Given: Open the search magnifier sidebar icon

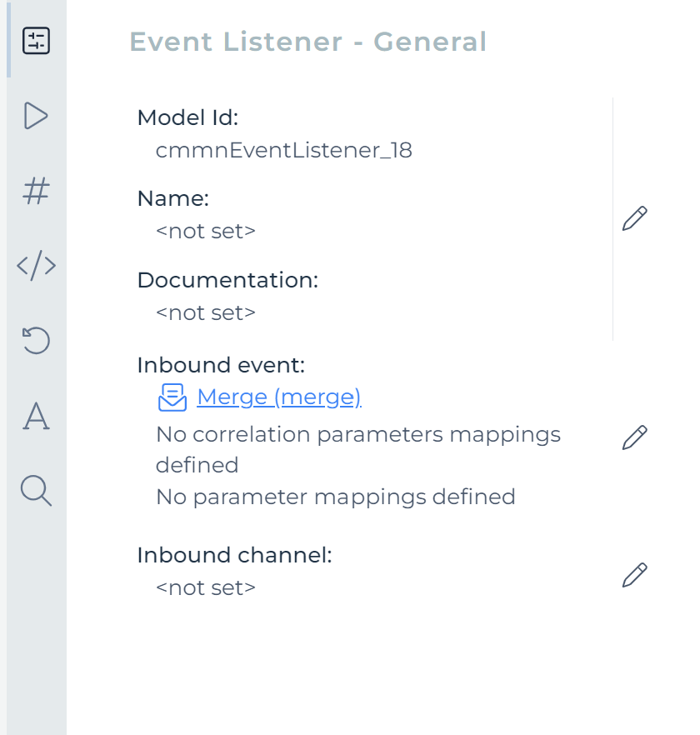Looking at the screenshot, I should 36,491.
